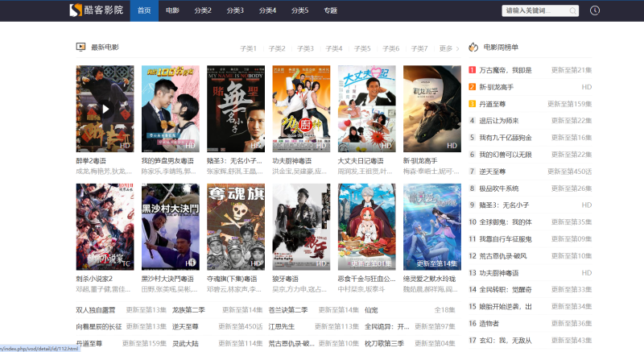The image size is (644, 352).
Task: Go to the 专题 navigation tab
Action: point(330,10)
